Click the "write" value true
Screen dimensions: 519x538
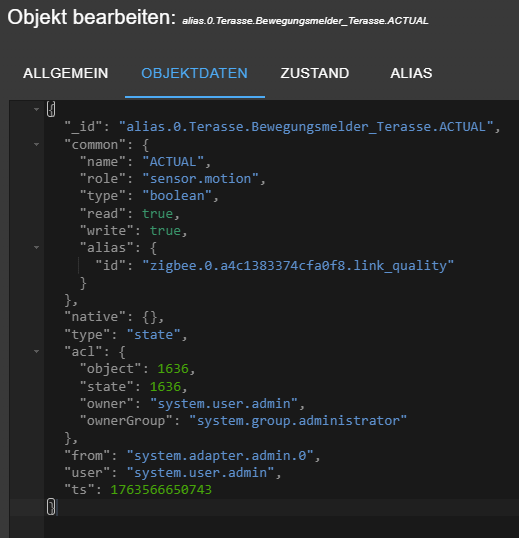coord(165,231)
